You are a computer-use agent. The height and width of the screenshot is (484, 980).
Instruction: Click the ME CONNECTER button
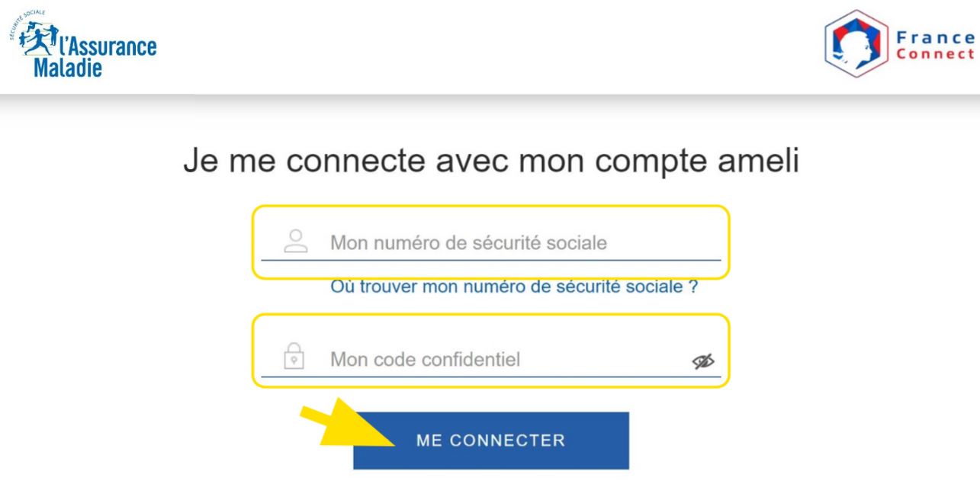click(x=490, y=441)
